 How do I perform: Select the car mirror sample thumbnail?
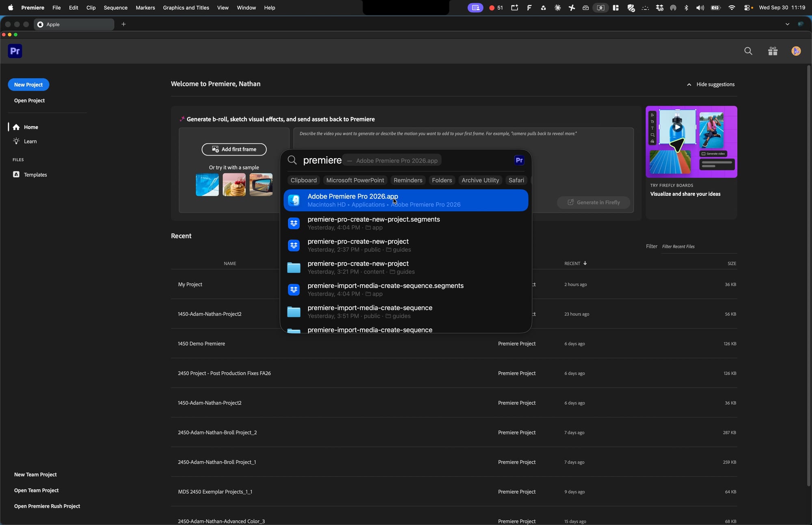coord(261,185)
